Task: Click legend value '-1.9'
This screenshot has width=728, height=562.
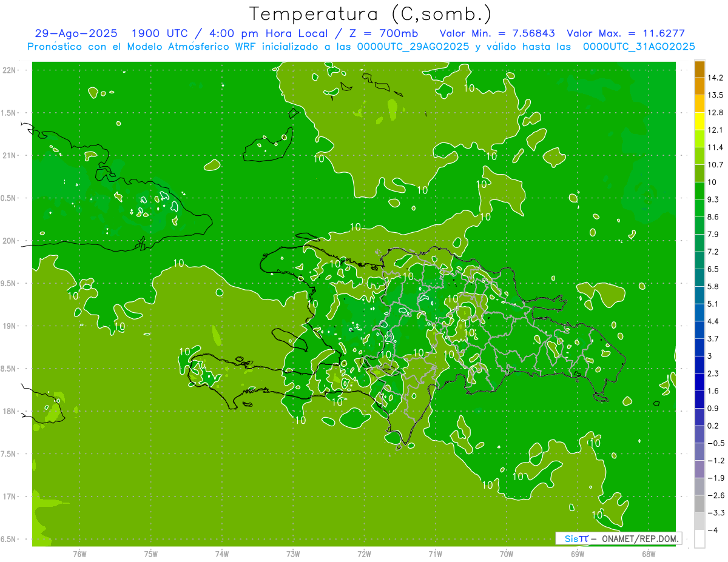Action: click(716, 478)
